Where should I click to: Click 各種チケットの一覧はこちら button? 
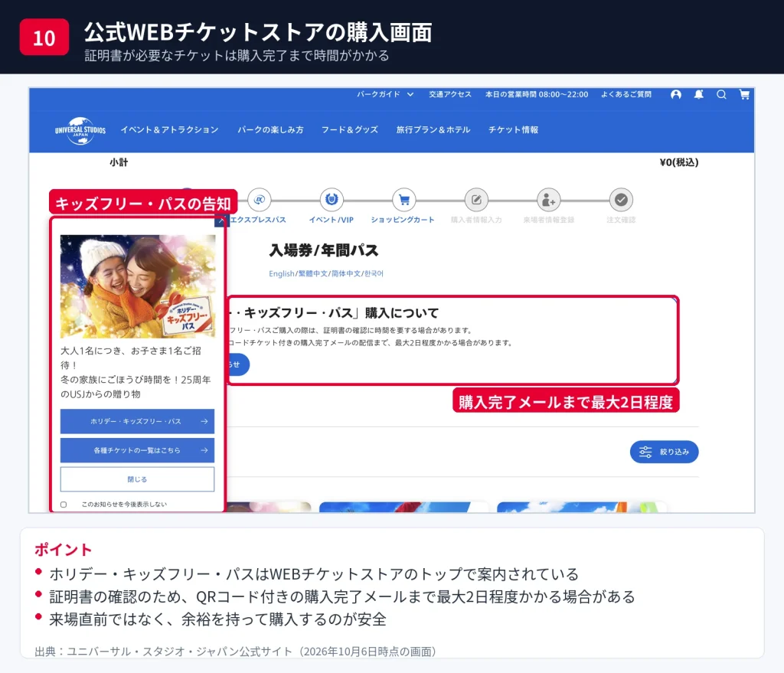(x=138, y=450)
